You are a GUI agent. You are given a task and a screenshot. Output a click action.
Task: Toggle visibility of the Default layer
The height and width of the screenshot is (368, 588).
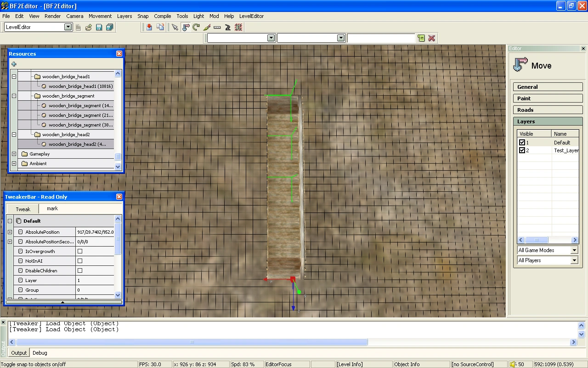click(522, 143)
